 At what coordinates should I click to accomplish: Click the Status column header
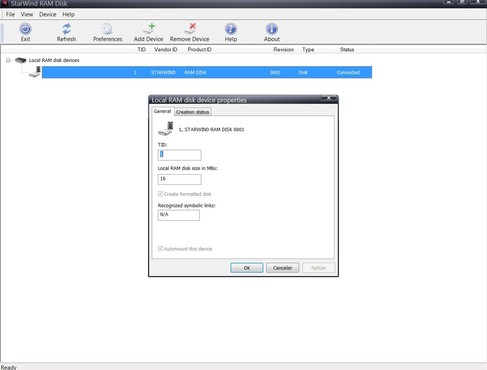347,49
